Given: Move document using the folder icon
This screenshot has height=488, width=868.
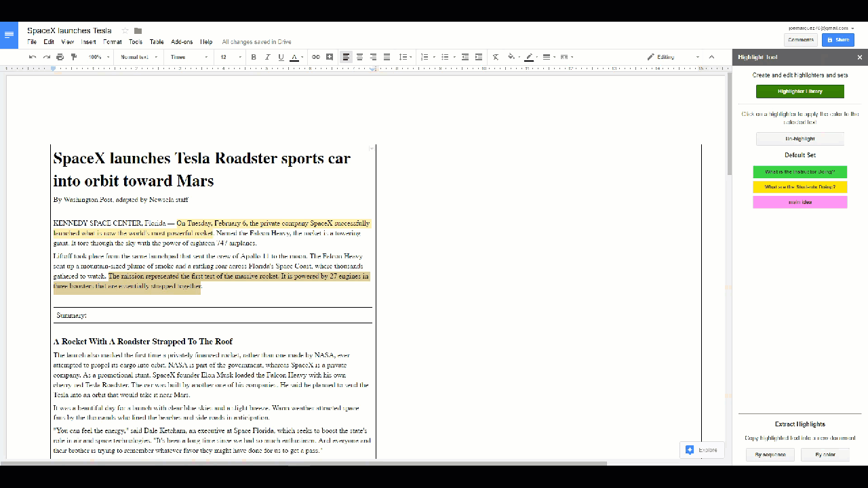Looking at the screenshot, I should [138, 30].
